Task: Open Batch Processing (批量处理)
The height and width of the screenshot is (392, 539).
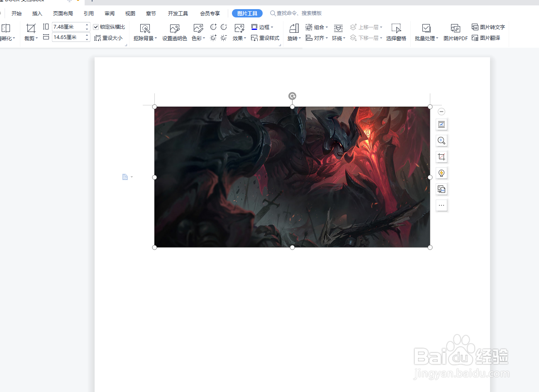Action: [x=426, y=32]
